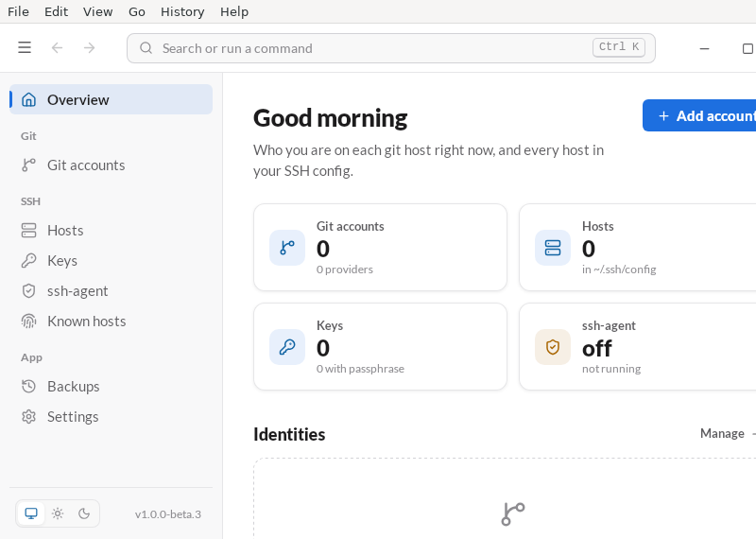Open ssh-agent page from sidebar
This screenshot has width=756, height=539.
click(x=111, y=291)
